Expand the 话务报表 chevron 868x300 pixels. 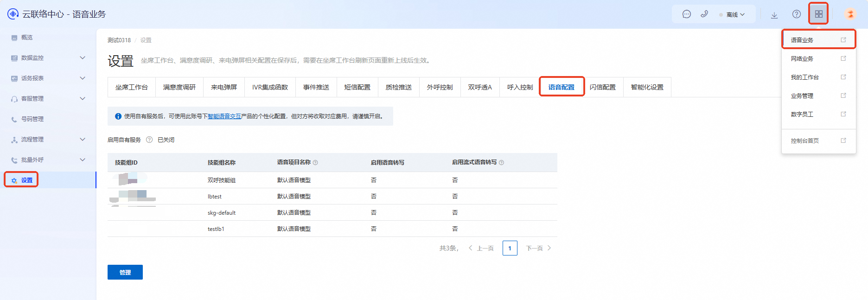pos(83,78)
